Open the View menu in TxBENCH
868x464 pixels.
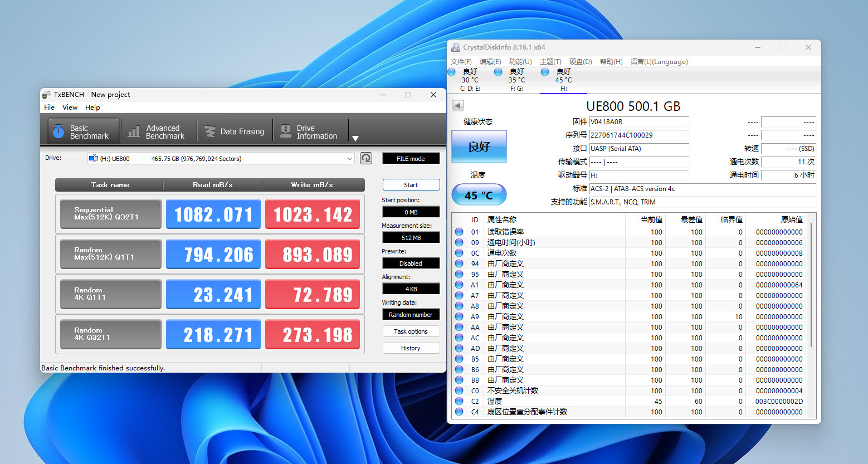click(70, 108)
